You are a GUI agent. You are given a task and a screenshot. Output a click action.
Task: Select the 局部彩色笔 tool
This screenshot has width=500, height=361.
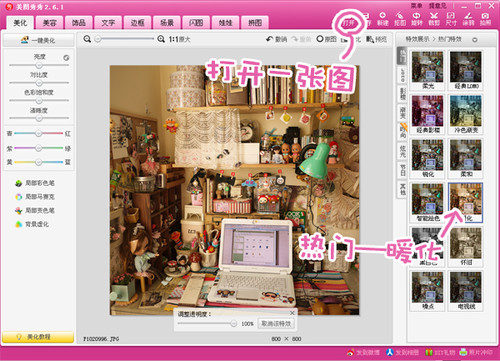tap(35, 183)
